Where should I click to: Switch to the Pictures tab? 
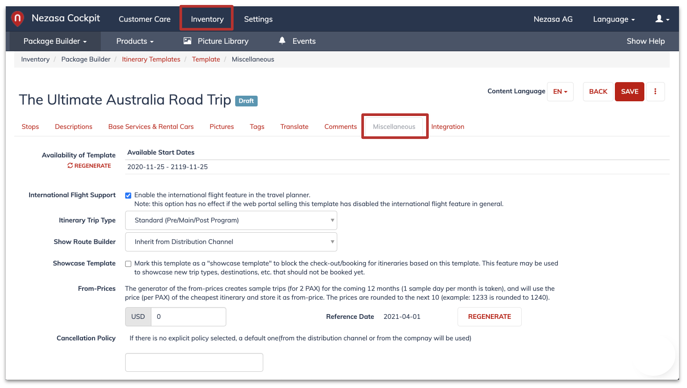[221, 127]
